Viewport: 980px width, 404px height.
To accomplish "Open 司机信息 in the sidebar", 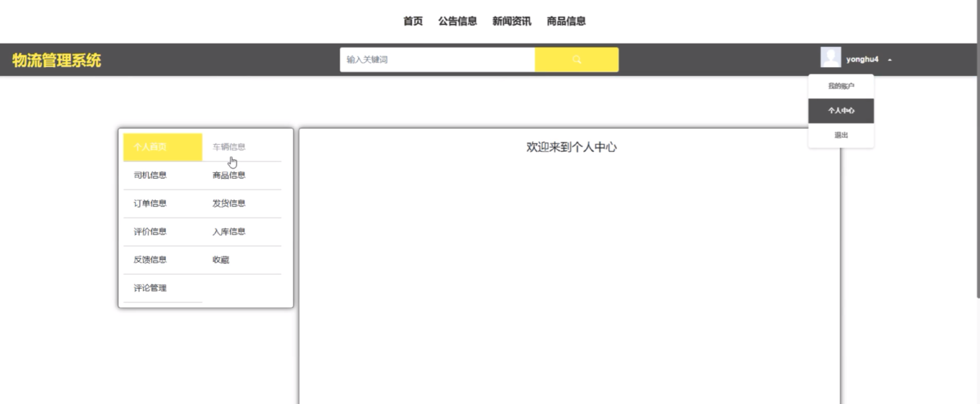I will click(x=150, y=175).
